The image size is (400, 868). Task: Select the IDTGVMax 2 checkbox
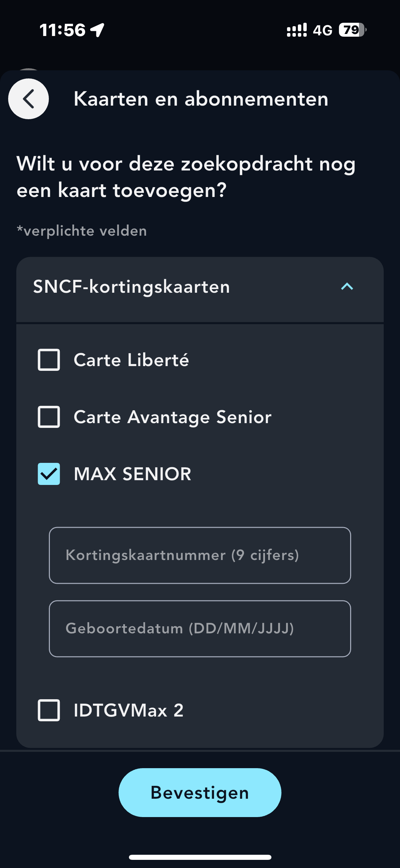tap(49, 710)
